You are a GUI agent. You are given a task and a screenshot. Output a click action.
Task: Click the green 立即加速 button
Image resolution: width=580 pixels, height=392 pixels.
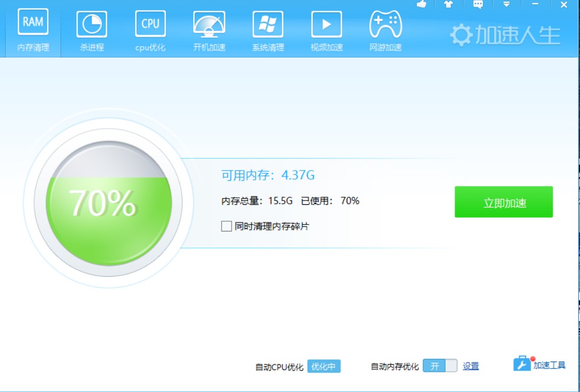point(504,202)
